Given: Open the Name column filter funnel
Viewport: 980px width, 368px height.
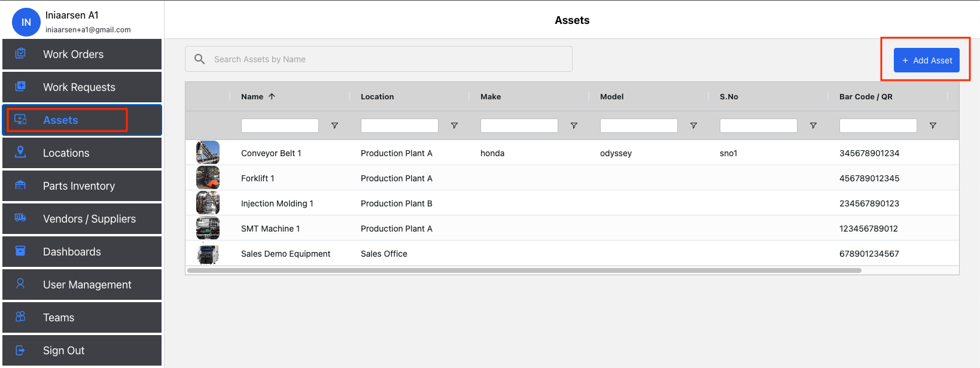Looking at the screenshot, I should tap(334, 126).
